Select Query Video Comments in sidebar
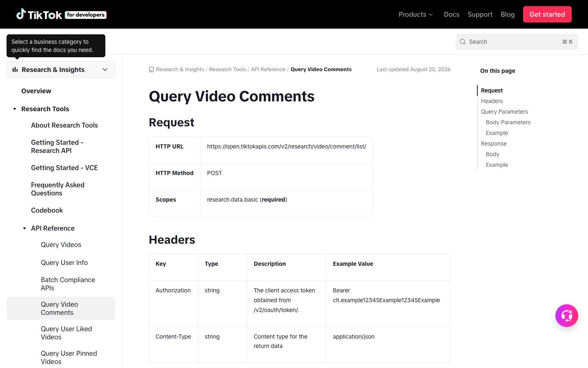 pyautogui.click(x=61, y=308)
